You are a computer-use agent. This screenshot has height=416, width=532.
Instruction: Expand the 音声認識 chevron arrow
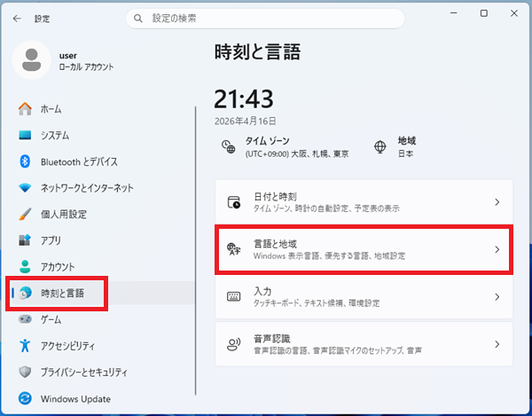click(x=497, y=343)
